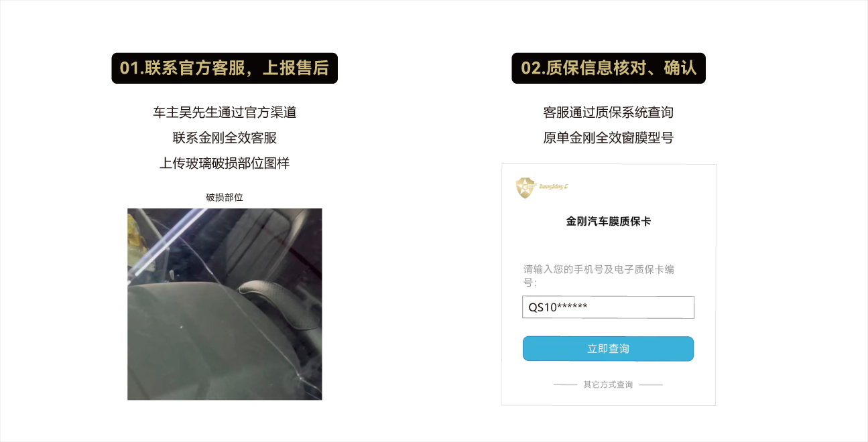The height and width of the screenshot is (442, 868).
Task: Click the text 上传玻璃破损部位图样
Action: click(x=225, y=163)
